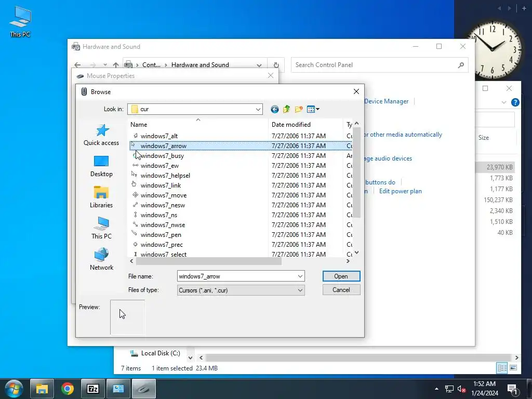Select Network in the places bar

click(x=101, y=259)
